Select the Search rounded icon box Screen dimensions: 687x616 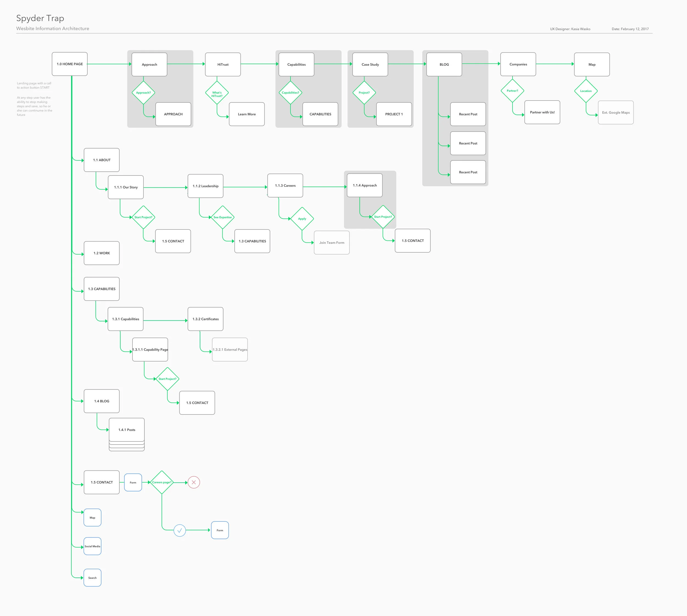pyautogui.click(x=92, y=578)
